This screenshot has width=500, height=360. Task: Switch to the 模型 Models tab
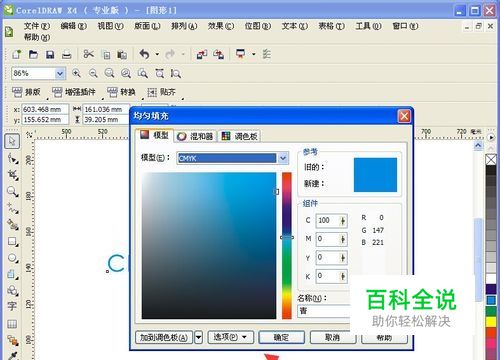[x=155, y=135]
